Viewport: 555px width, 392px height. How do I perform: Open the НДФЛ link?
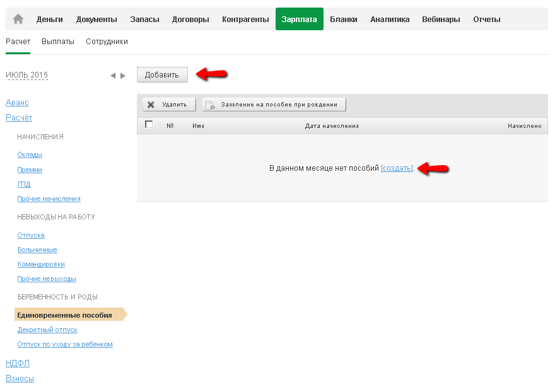tap(18, 364)
